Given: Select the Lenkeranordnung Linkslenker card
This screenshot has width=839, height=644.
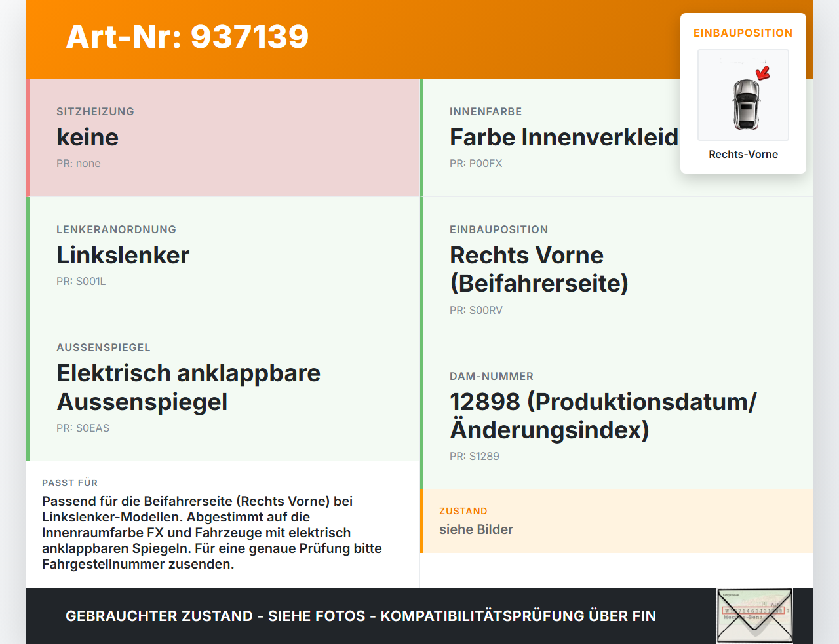Looking at the screenshot, I should 223,256.
